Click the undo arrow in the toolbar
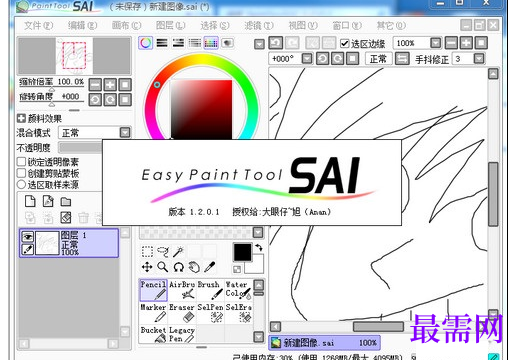This screenshot has width=522, height=360. click(276, 43)
